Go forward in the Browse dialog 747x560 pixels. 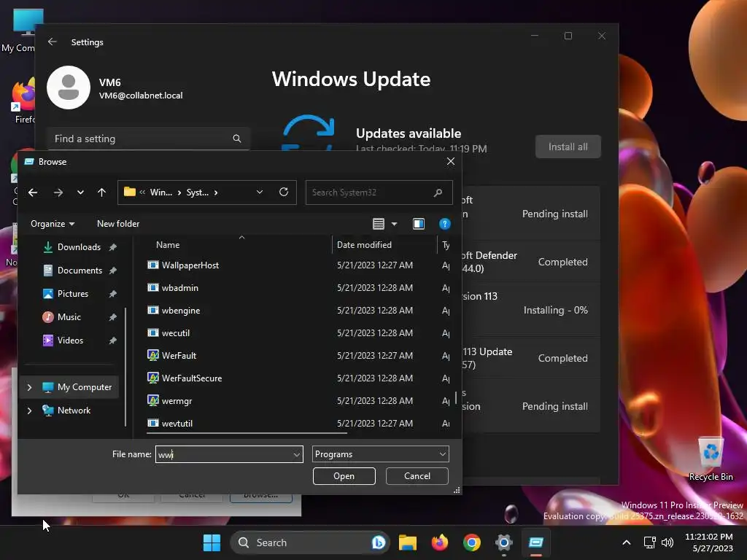[58, 192]
